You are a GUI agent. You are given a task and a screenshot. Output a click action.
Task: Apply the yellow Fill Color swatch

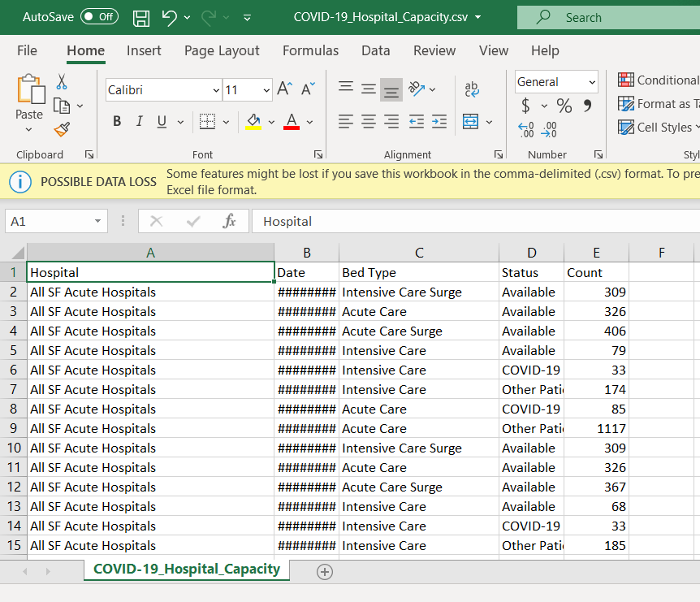pos(253,122)
